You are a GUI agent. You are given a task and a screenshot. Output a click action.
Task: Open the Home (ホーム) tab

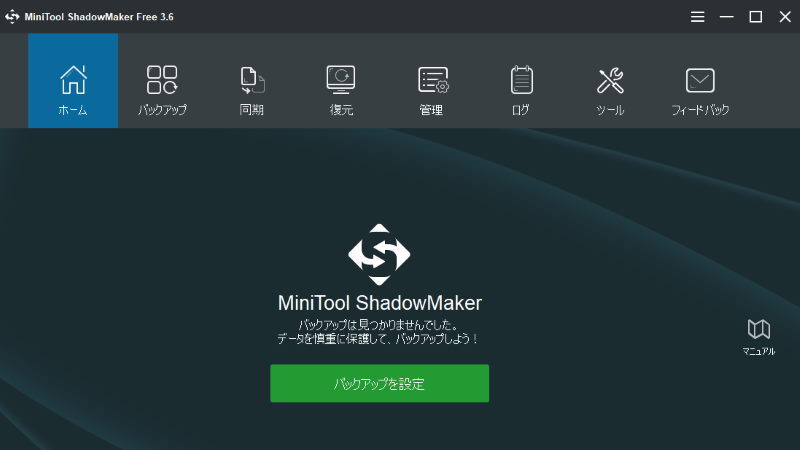pyautogui.click(x=73, y=81)
